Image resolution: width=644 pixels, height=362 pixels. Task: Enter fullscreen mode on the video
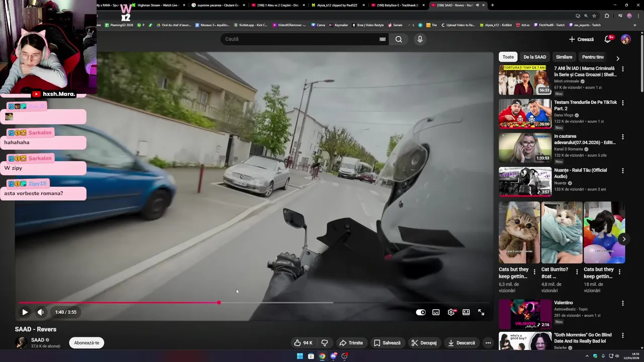pyautogui.click(x=481, y=312)
